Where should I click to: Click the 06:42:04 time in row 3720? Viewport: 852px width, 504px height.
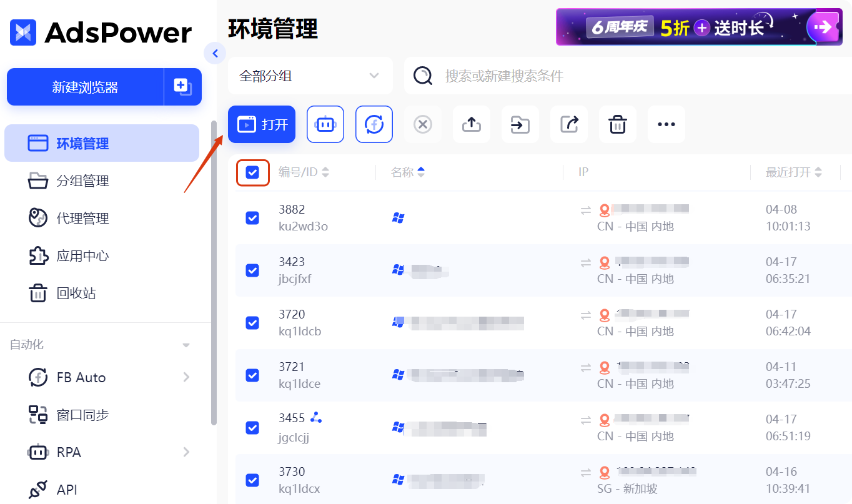point(788,331)
